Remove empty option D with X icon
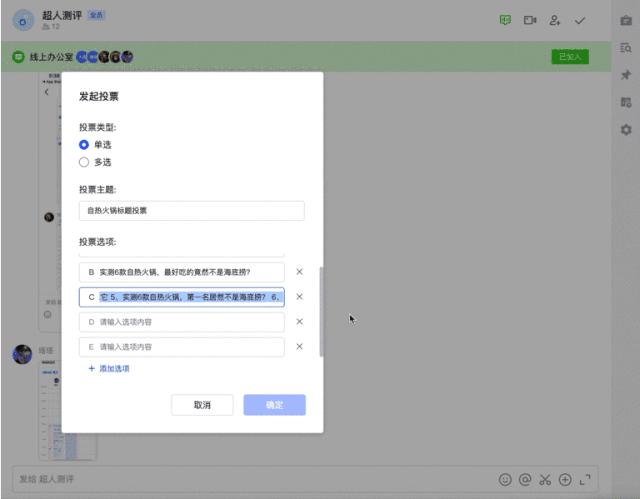 pos(299,322)
